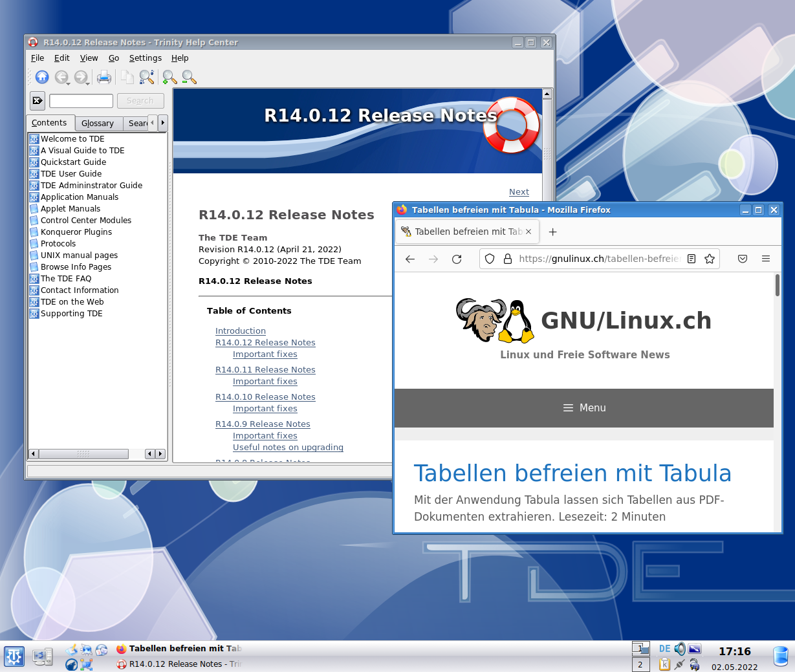This screenshot has width=795, height=672.
Task: Save page to Pocket
Action: pos(743,259)
